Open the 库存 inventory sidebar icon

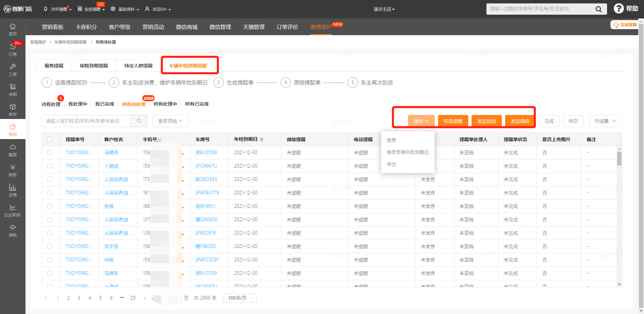coord(13,110)
